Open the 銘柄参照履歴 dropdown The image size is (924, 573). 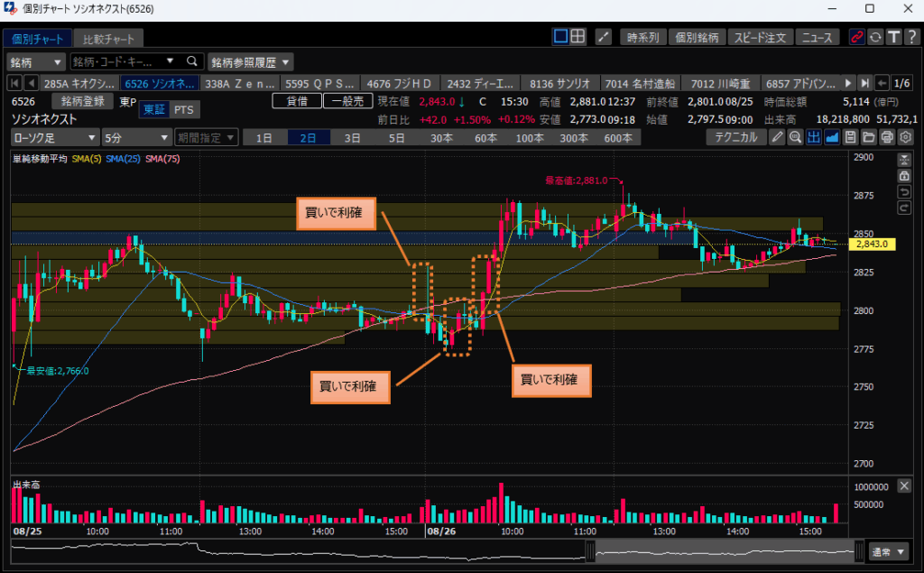251,61
